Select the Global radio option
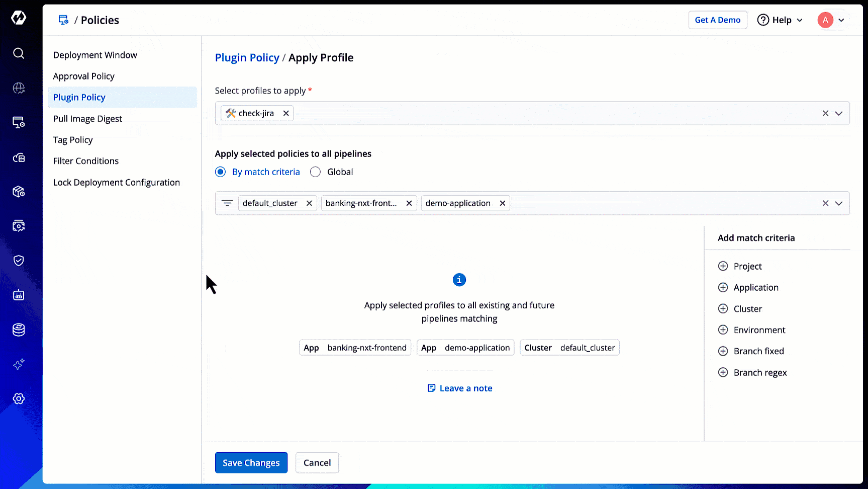This screenshot has width=868, height=489. pyautogui.click(x=315, y=172)
